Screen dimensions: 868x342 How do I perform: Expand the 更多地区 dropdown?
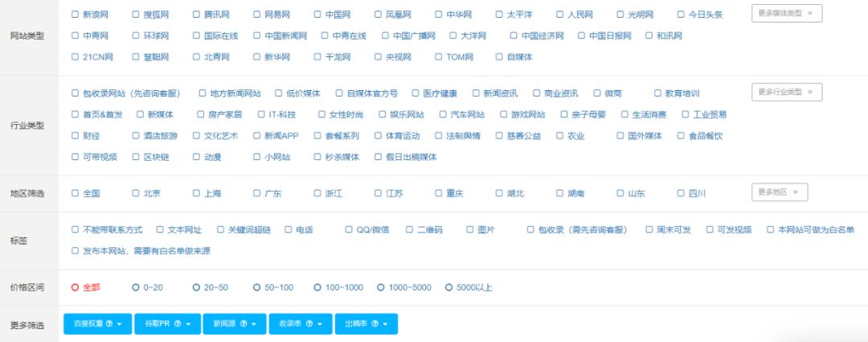(780, 192)
